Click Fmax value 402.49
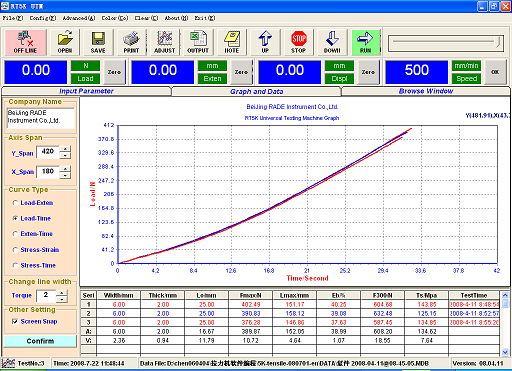This screenshot has height=371, width=512. point(250,304)
